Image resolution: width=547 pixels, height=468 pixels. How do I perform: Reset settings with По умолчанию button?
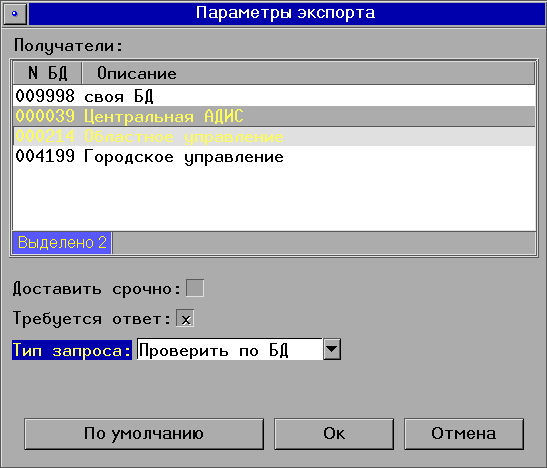pos(144,434)
